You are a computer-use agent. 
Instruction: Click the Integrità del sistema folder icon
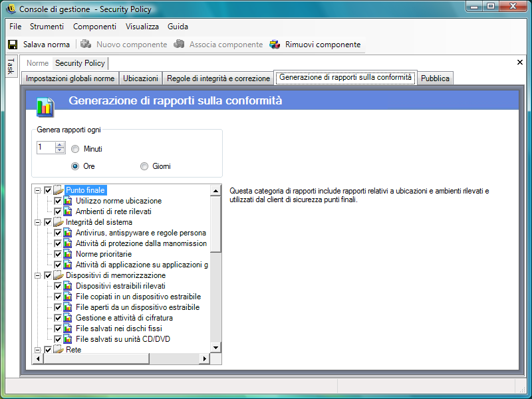coord(59,222)
